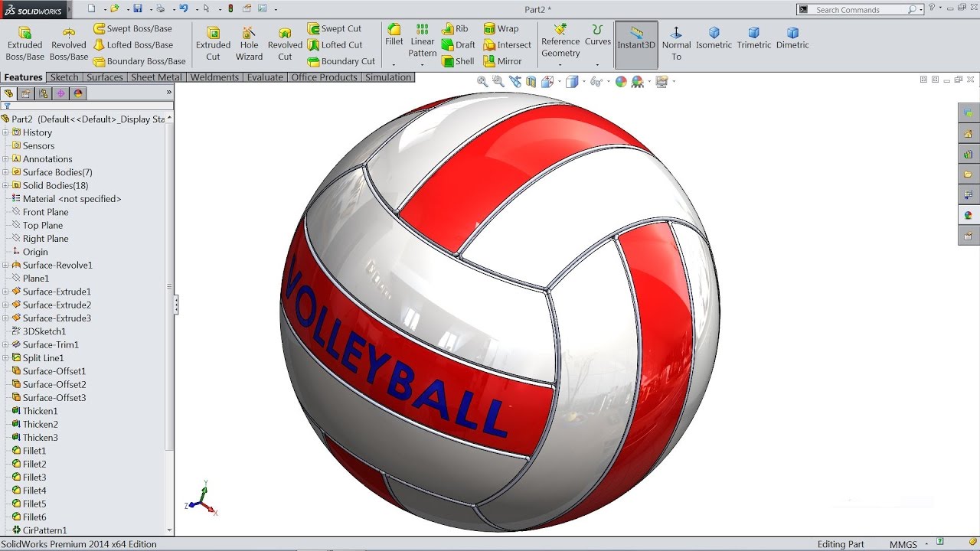Activate the Swept Cut tool
This screenshot has height=551, width=980.
pyautogui.click(x=337, y=28)
